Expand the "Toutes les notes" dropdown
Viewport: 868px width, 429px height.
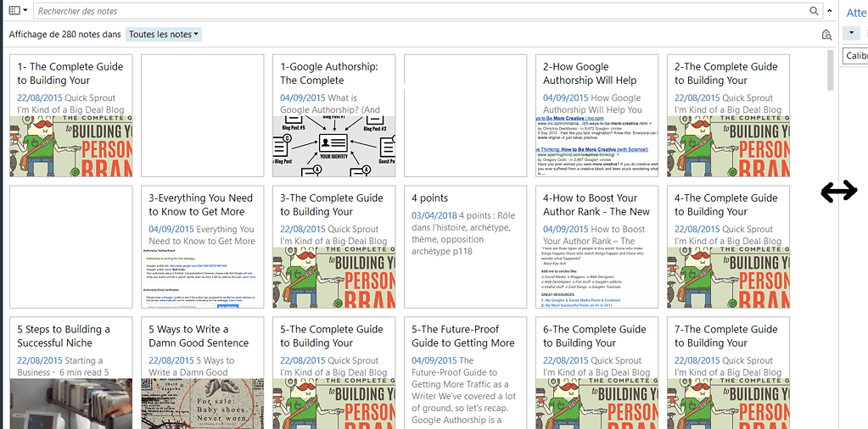point(164,35)
